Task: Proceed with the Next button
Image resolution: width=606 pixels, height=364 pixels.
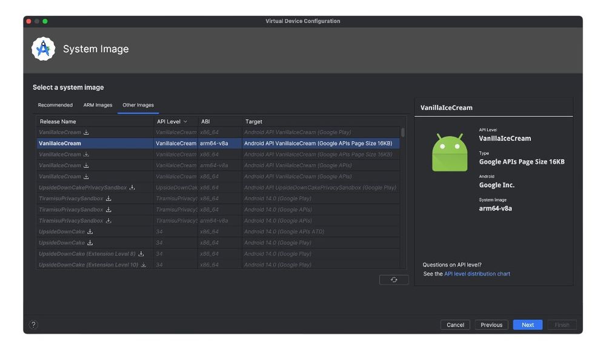Action: [x=528, y=325]
